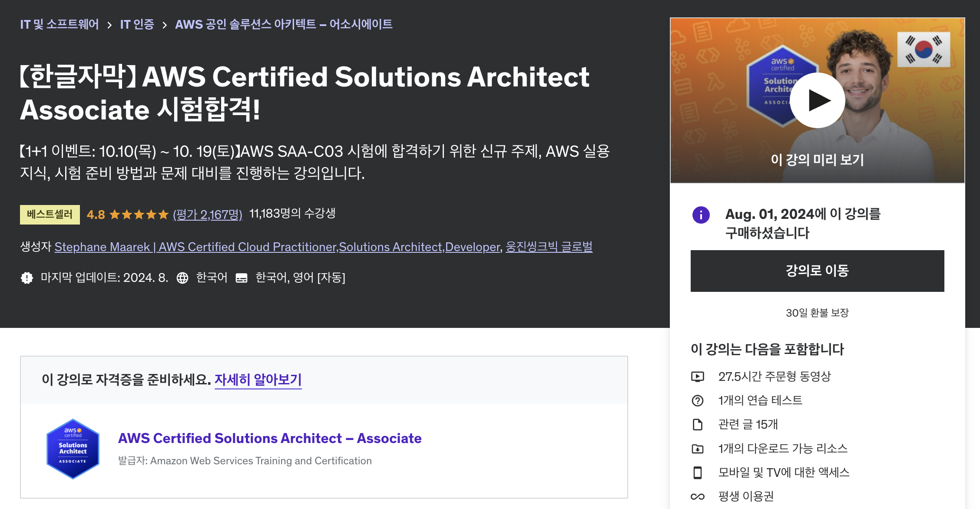Viewport: 980px width, 509px height.
Task: Click the on-demand video icon
Action: pos(697,377)
